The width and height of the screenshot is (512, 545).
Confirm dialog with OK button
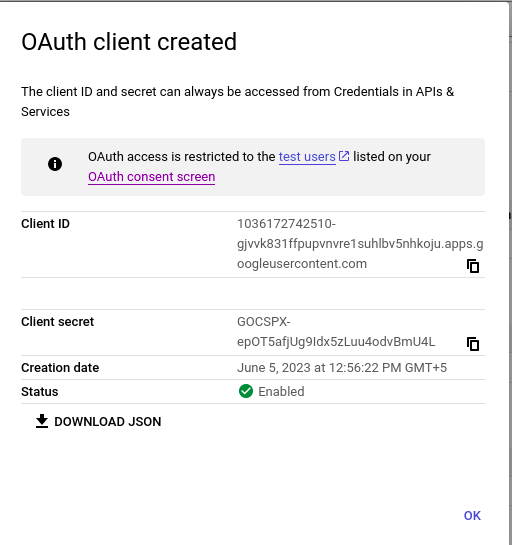pos(472,516)
